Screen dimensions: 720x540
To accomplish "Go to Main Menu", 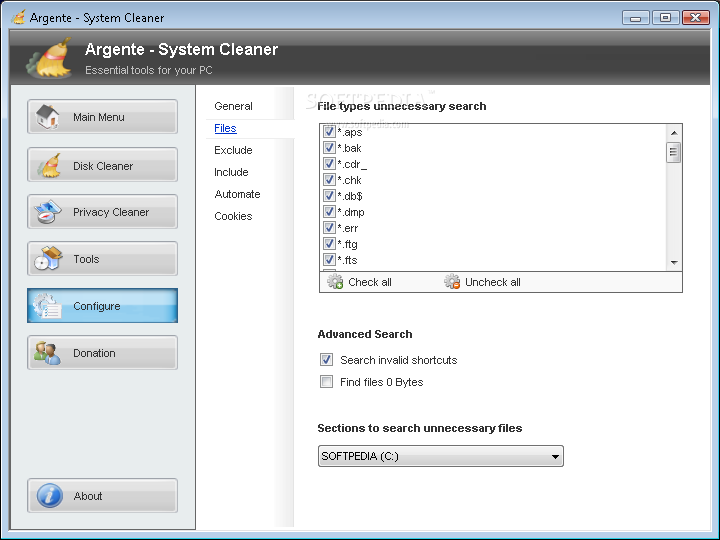I will click(x=102, y=117).
